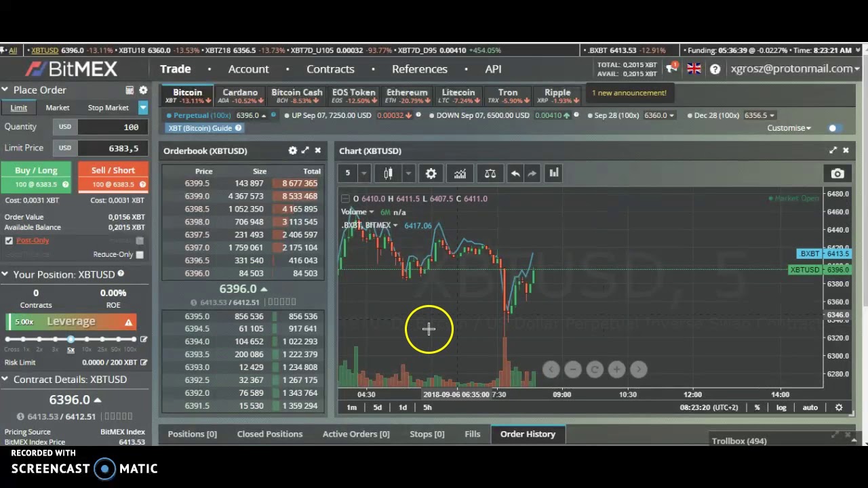Collapse the Place Order section
Image resolution: width=868 pixels, height=488 pixels.
coord(5,90)
